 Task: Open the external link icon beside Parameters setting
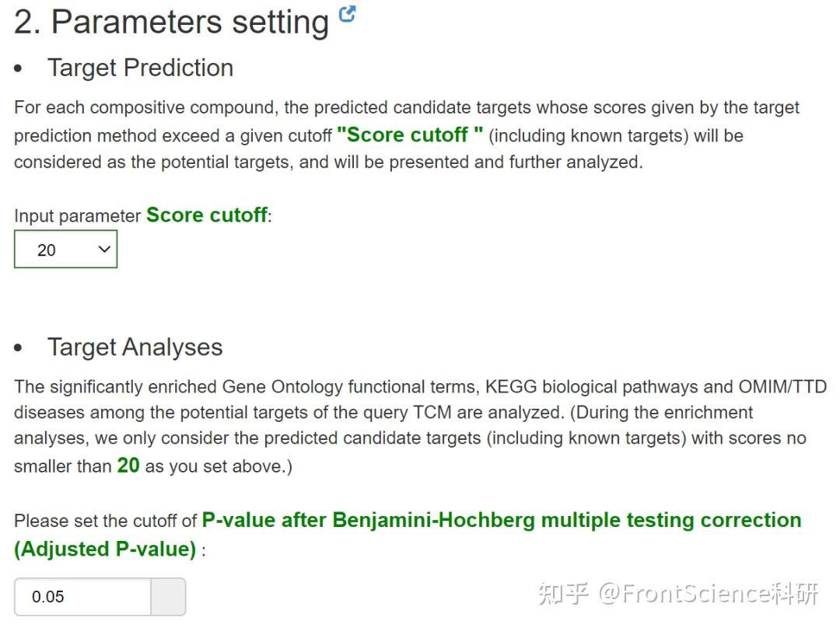(x=348, y=13)
